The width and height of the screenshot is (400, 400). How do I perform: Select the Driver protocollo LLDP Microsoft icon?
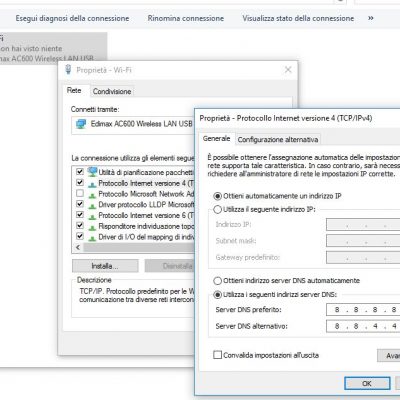pyautogui.click(x=92, y=205)
